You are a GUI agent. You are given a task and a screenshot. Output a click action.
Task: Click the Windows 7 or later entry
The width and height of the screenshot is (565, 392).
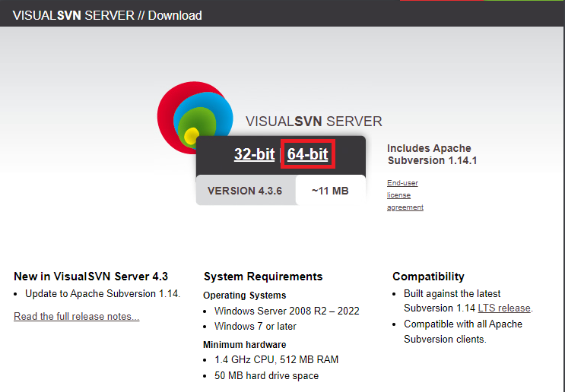(x=255, y=327)
